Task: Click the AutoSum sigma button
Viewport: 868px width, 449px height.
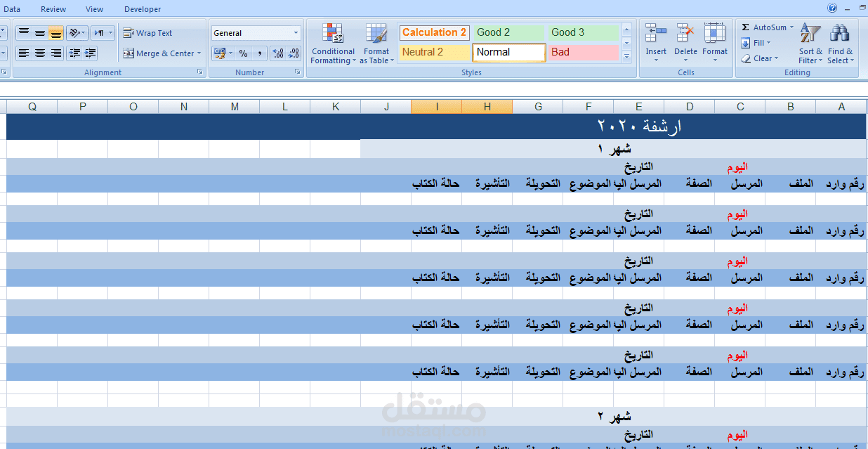Action: (746, 27)
